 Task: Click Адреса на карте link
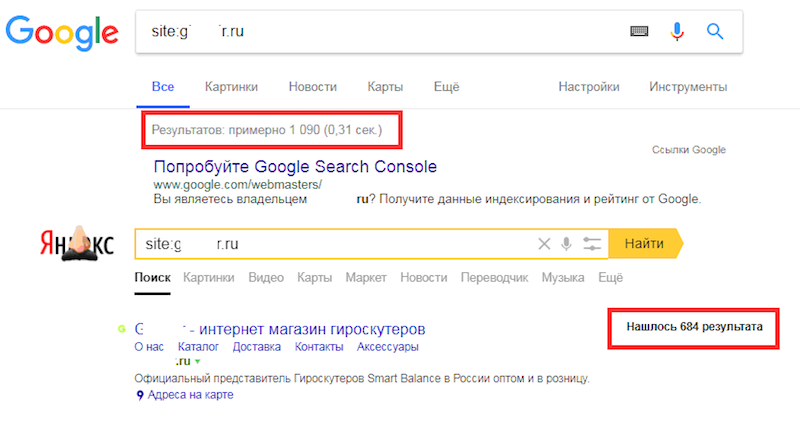point(190,395)
